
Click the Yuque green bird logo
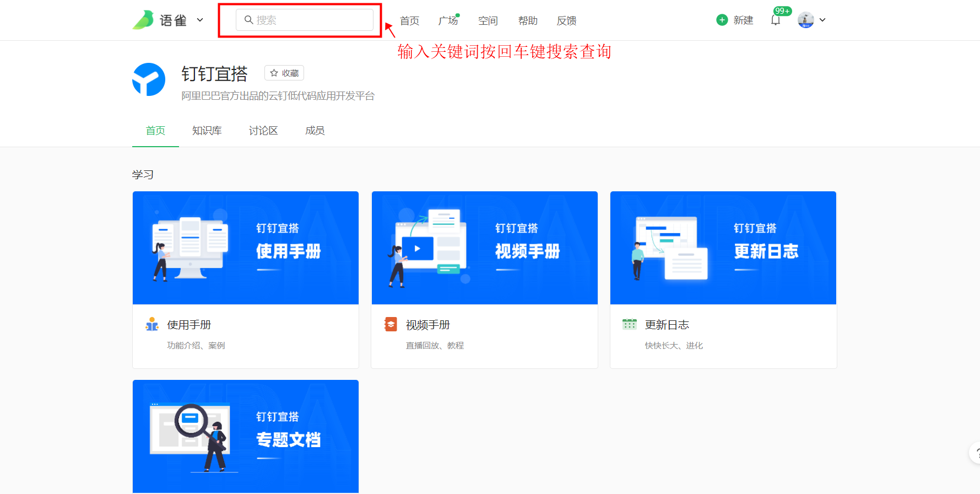click(143, 20)
